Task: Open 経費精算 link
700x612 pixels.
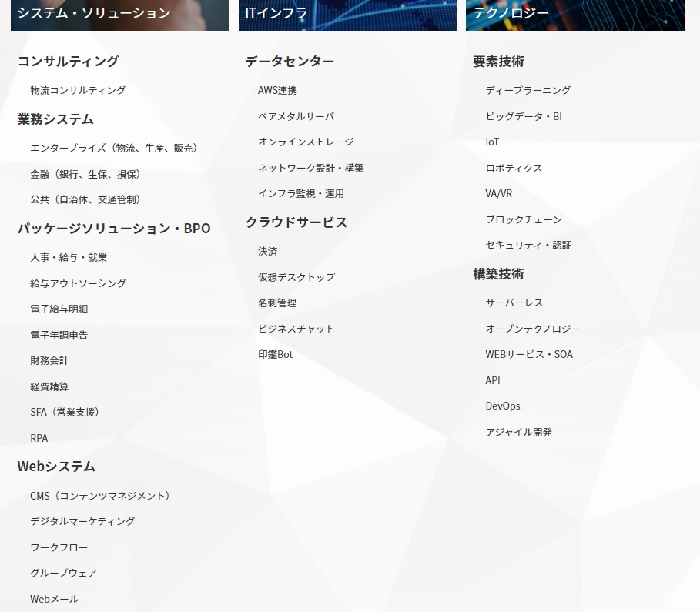Action: 49,386
